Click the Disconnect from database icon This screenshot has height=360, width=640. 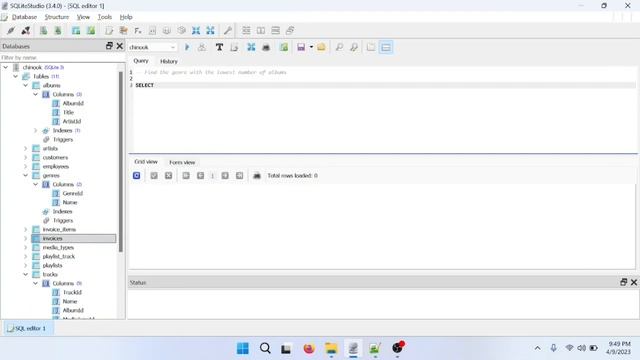(26, 31)
